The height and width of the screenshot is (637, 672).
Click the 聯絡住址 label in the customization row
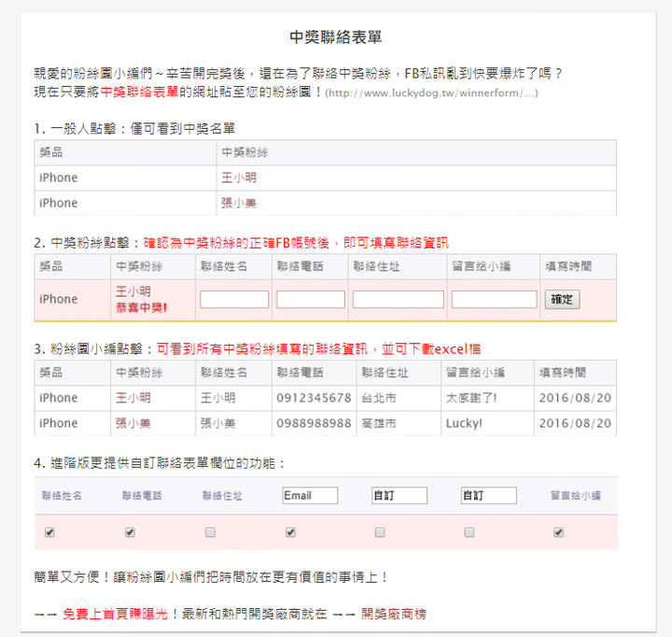tap(222, 495)
